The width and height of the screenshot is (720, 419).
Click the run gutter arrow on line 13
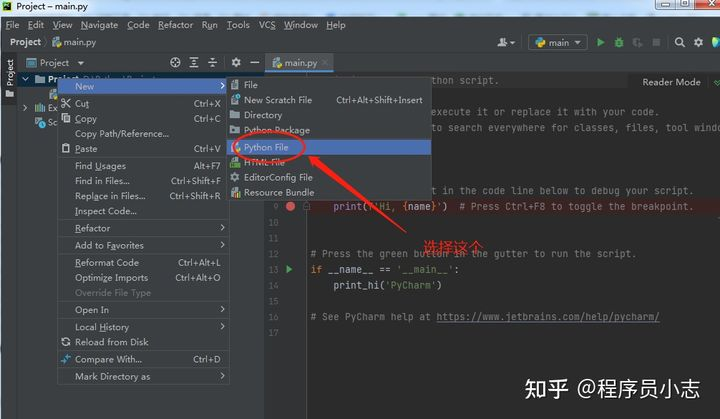coord(289,269)
